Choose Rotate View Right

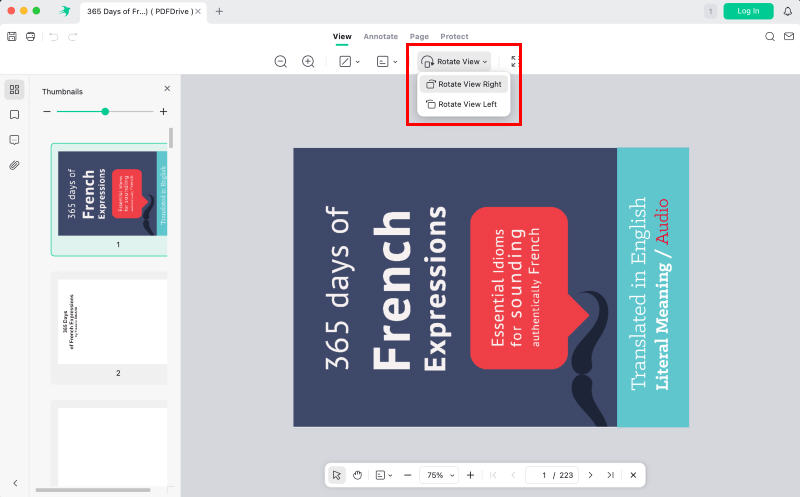click(464, 84)
